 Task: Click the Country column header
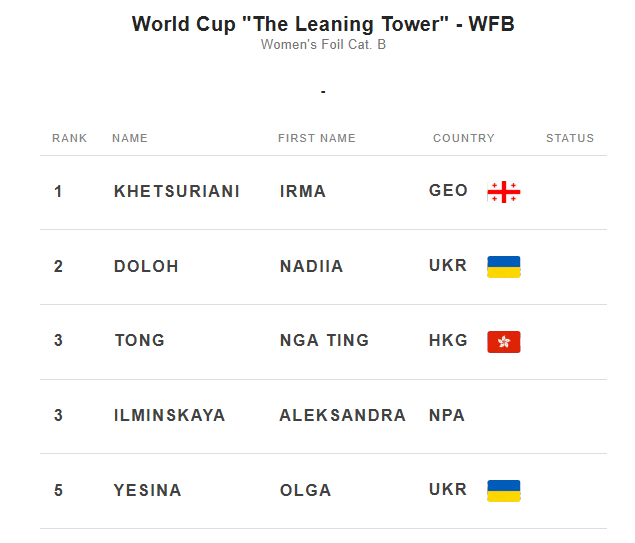point(463,138)
